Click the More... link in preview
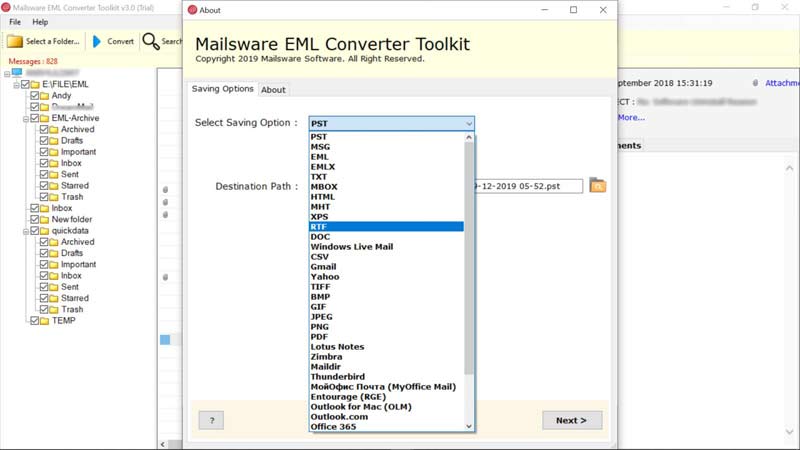 pyautogui.click(x=631, y=117)
